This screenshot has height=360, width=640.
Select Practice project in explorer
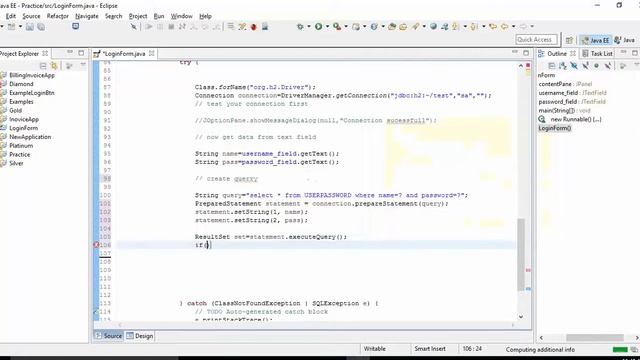point(20,154)
